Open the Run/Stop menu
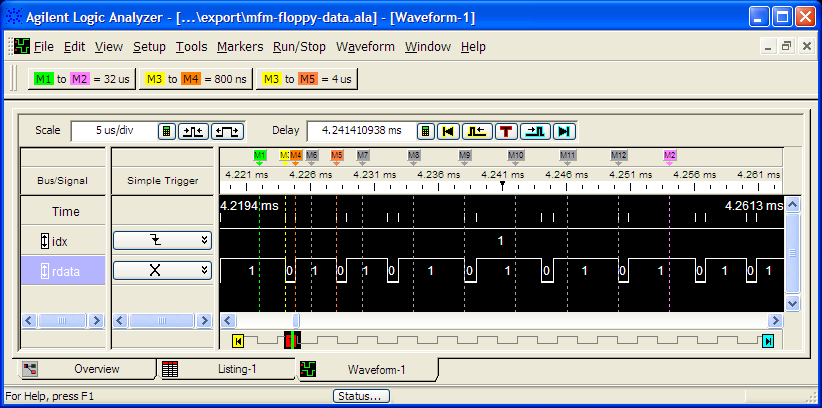This screenshot has height=408, width=822. [299, 47]
